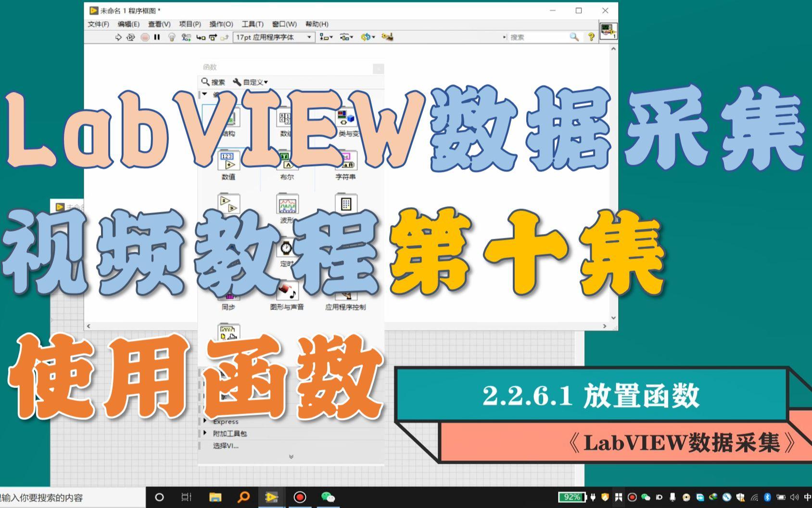Expand the Express palette category
Viewport: 812px width, 508px height.
[226, 421]
